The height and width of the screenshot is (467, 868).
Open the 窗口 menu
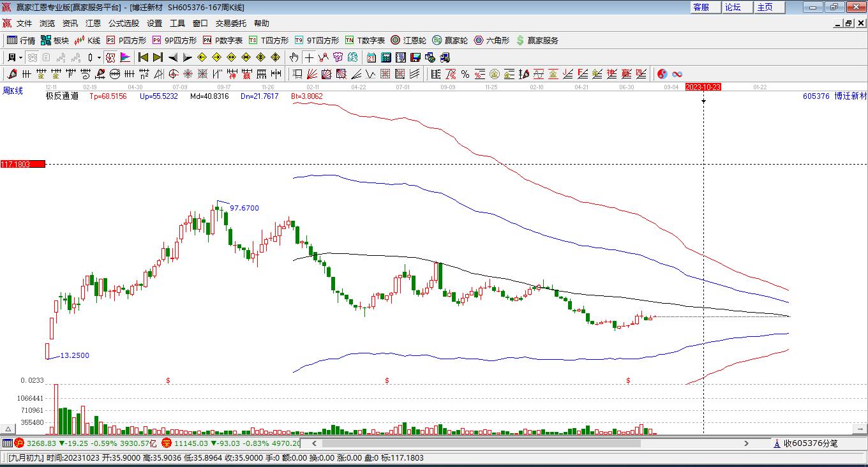coord(200,23)
